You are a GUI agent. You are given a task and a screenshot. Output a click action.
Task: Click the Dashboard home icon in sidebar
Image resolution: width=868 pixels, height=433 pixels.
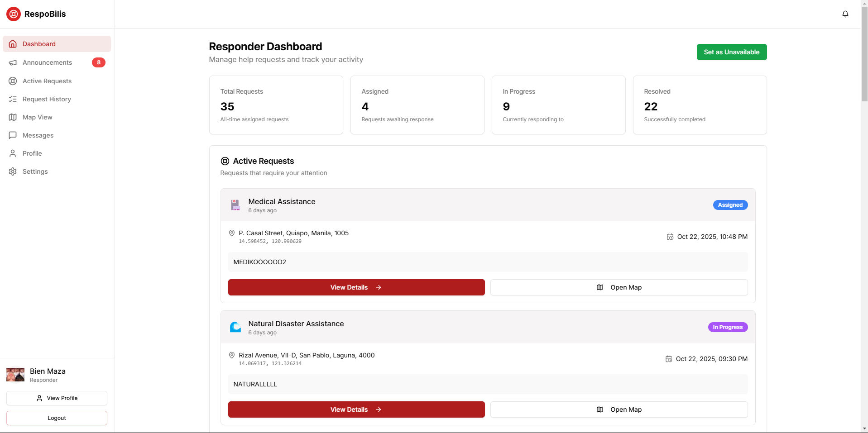coord(13,44)
